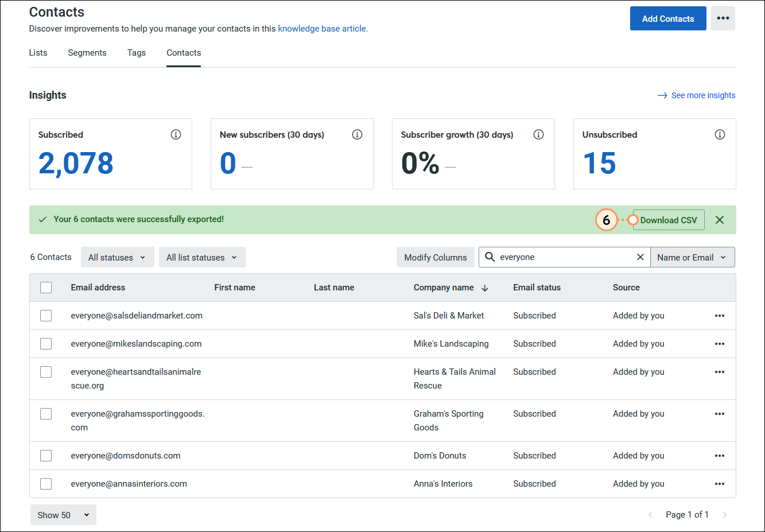Click the Add Contacts button
Viewport: 765px width, 532px height.
pyautogui.click(x=668, y=18)
